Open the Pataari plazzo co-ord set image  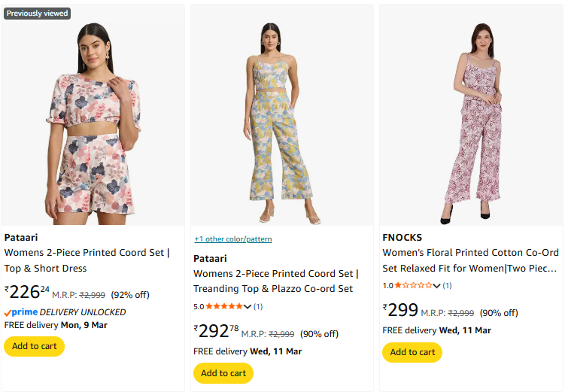point(282,122)
